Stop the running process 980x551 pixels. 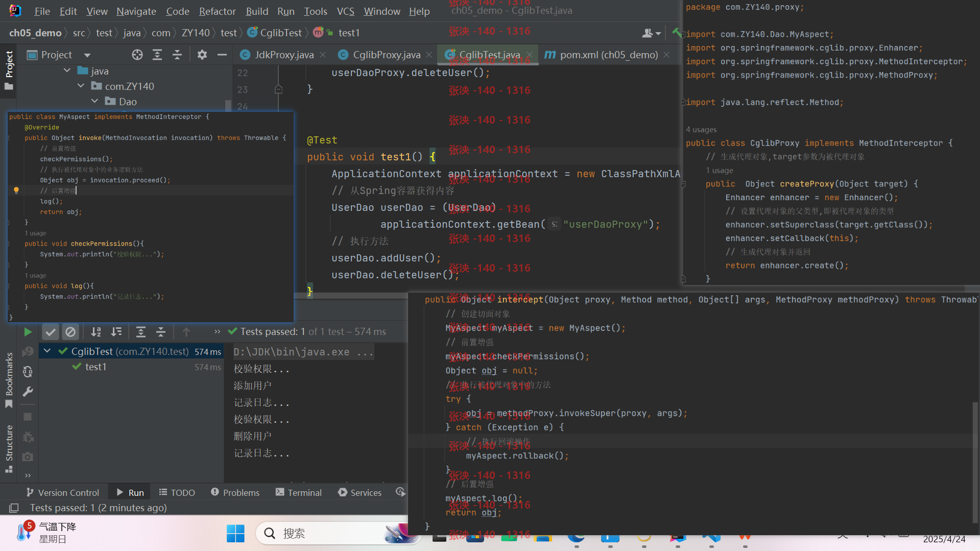28,417
